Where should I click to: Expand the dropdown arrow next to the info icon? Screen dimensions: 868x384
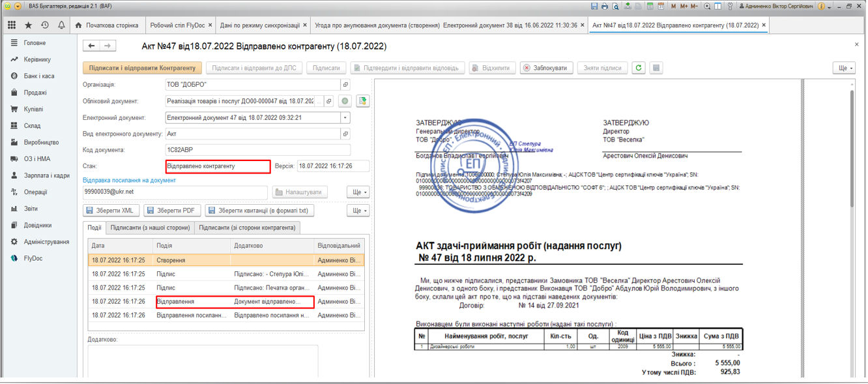(x=830, y=7)
